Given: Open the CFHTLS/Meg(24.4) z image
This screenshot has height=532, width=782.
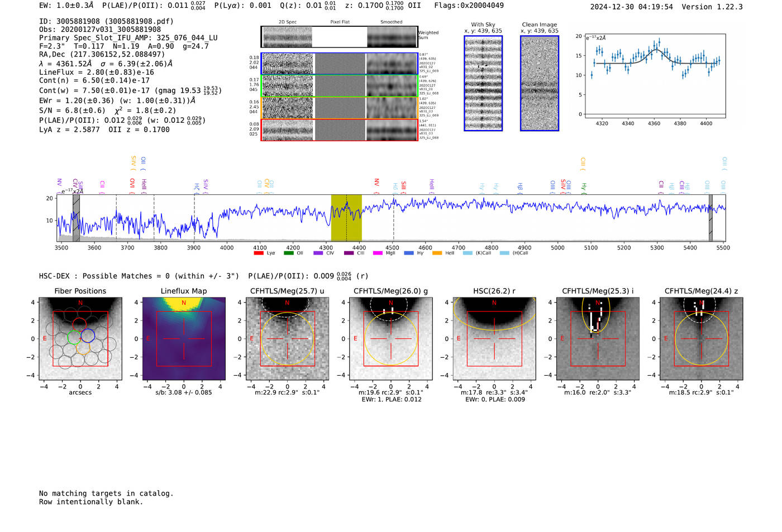Looking at the screenshot, I should coord(701,339).
